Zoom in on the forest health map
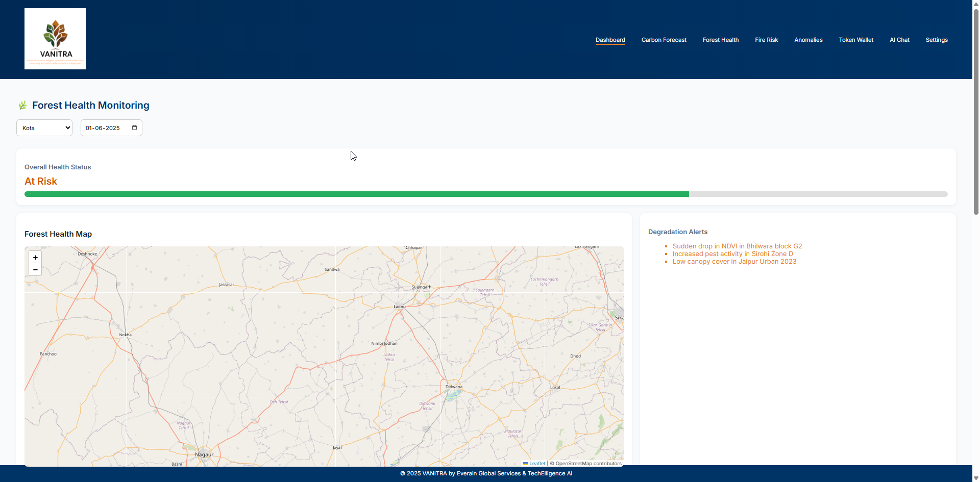The height and width of the screenshot is (482, 980). click(x=35, y=258)
